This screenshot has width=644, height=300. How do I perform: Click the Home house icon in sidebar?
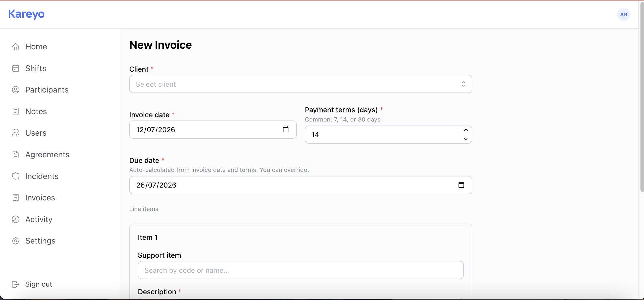(x=16, y=47)
